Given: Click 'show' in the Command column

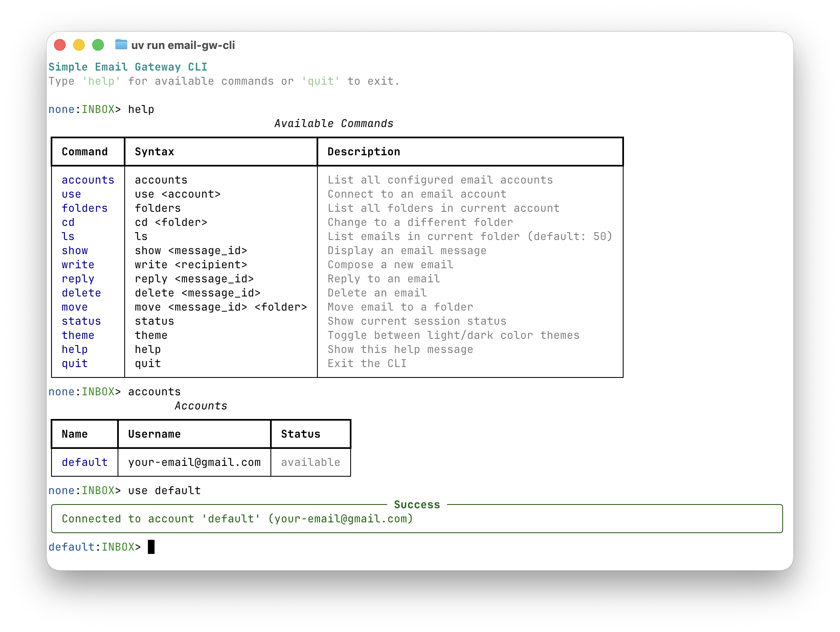Looking at the screenshot, I should click(x=75, y=250).
